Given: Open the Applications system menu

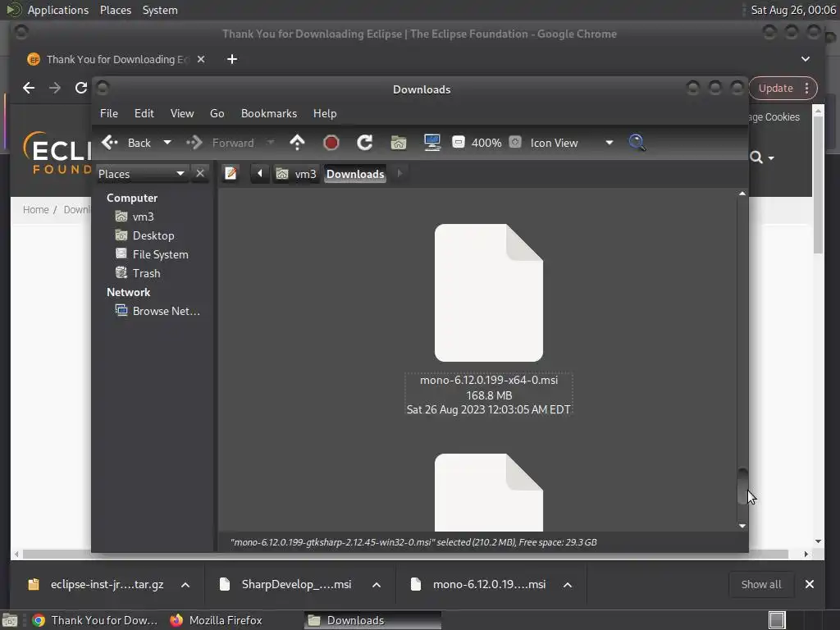Looking at the screenshot, I should [58, 10].
